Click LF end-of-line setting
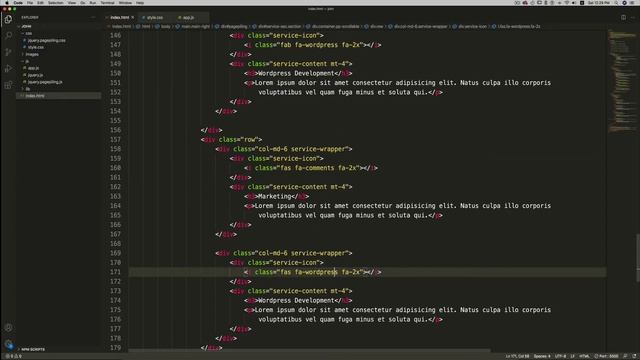Viewport: 640px width, 360px height. [572, 356]
